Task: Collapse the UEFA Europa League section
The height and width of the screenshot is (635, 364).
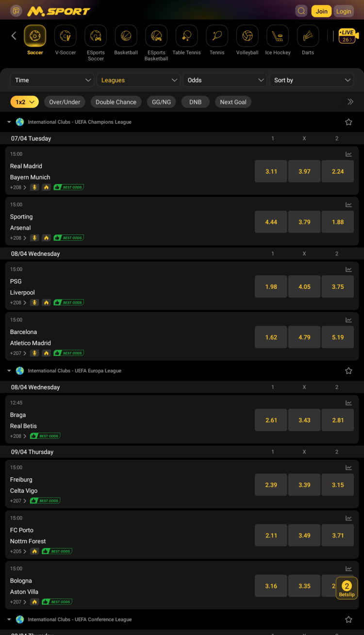Action: (x=9, y=371)
